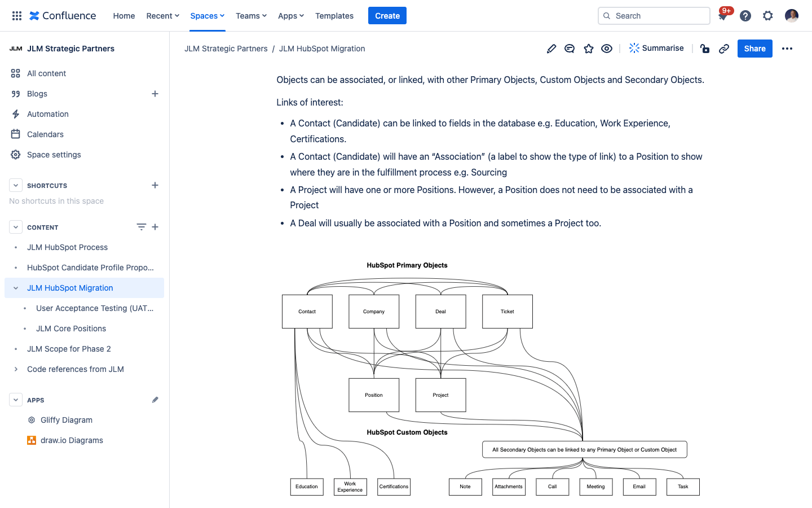Viewport: 812px width, 508px height.
Task: Collapse the Shortcuts section
Action: [16, 185]
